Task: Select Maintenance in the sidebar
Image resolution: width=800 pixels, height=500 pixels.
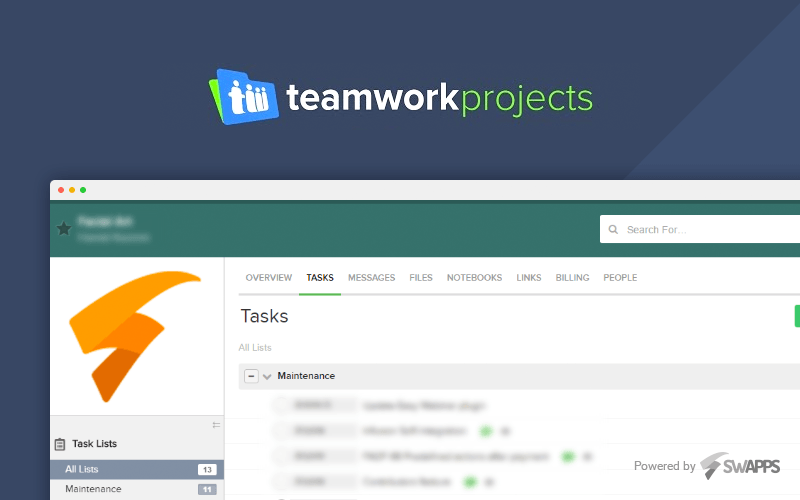Action: tap(137, 489)
